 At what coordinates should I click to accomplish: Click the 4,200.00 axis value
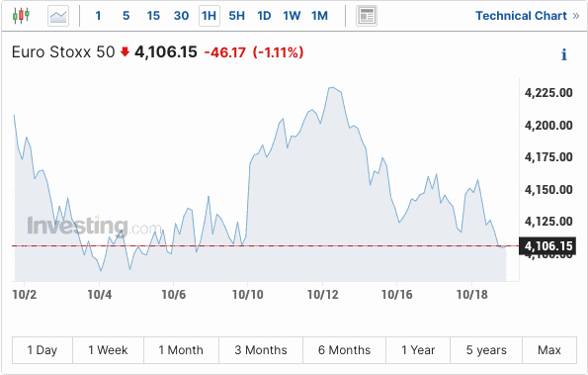(548, 126)
